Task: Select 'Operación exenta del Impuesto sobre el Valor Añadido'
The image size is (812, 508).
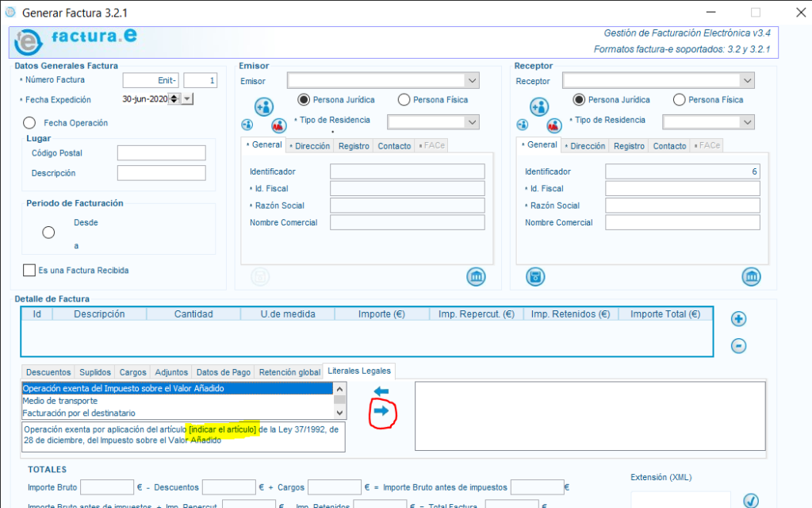Action: [177, 388]
